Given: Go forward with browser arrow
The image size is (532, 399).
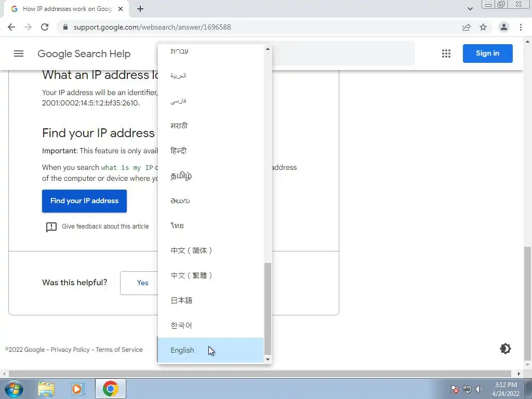Looking at the screenshot, I should point(28,27).
